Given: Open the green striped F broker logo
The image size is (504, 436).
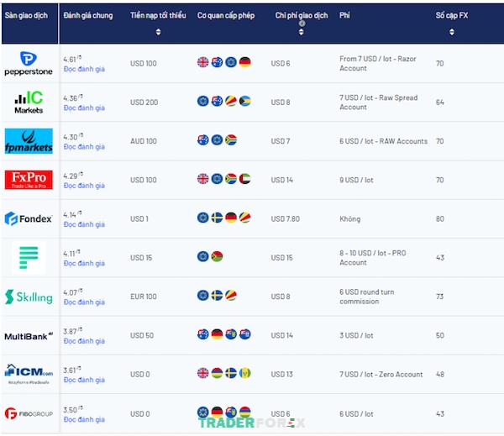Looking at the screenshot, I should [29, 258].
